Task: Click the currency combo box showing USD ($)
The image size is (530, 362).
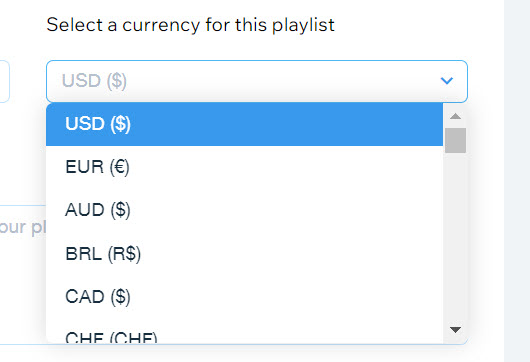Action: [x=257, y=81]
